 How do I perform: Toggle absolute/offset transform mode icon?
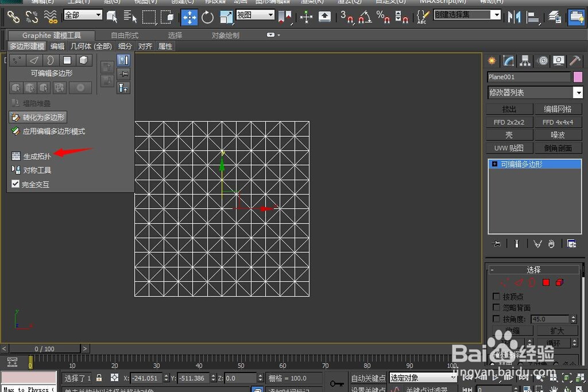point(115,378)
